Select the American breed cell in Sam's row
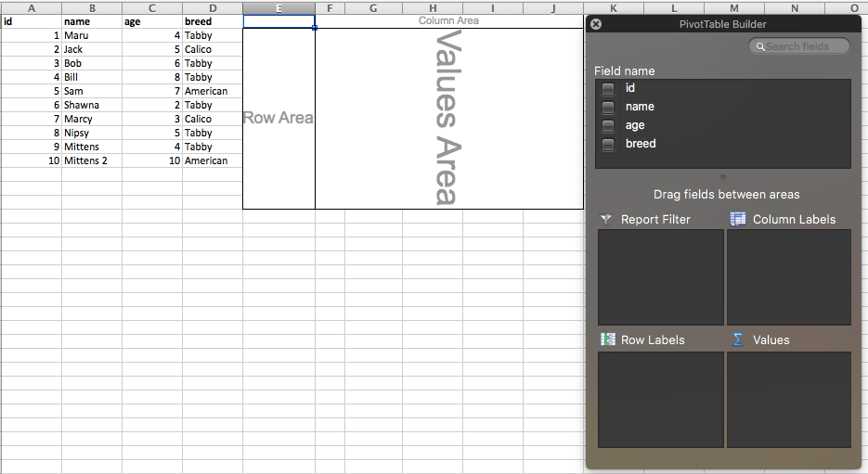Screen dimensions: 868x474 (x=213, y=91)
